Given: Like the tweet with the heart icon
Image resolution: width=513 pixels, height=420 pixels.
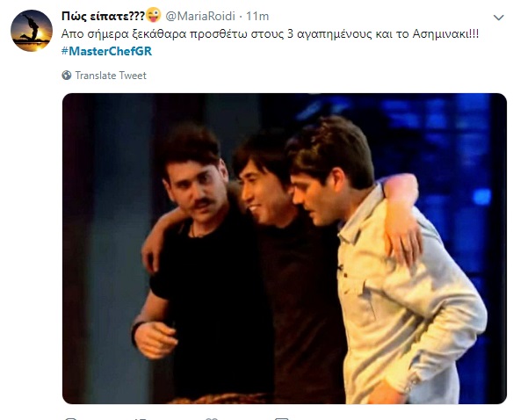Looking at the screenshot, I should (212, 419).
